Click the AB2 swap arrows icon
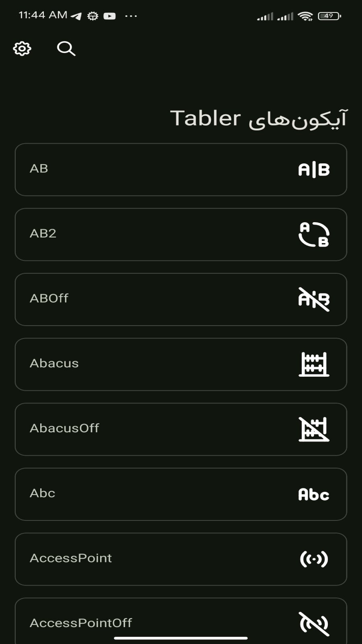 (x=314, y=234)
